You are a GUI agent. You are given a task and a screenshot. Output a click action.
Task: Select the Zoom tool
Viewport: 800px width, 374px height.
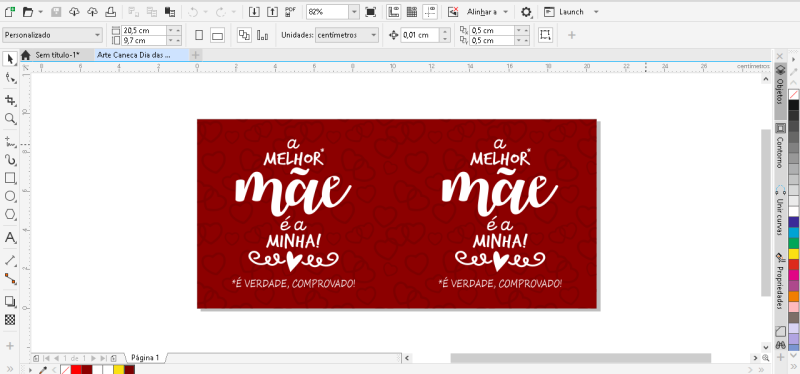click(x=10, y=119)
